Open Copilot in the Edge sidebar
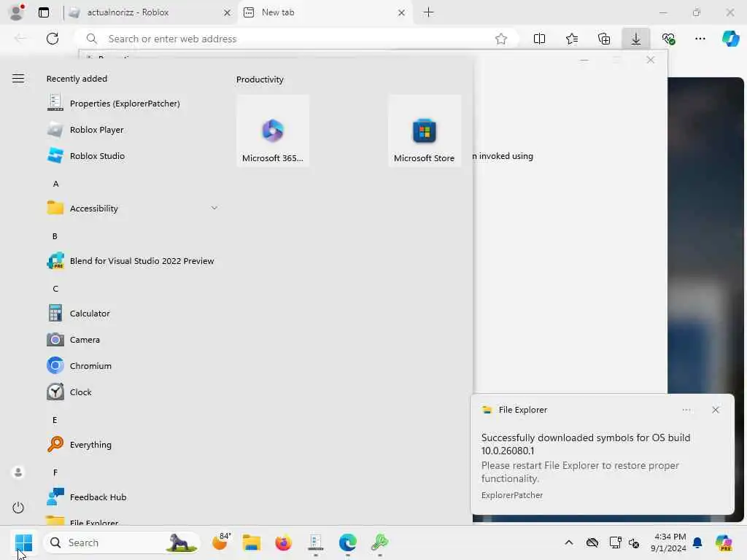This screenshot has width=747, height=560. (x=731, y=39)
